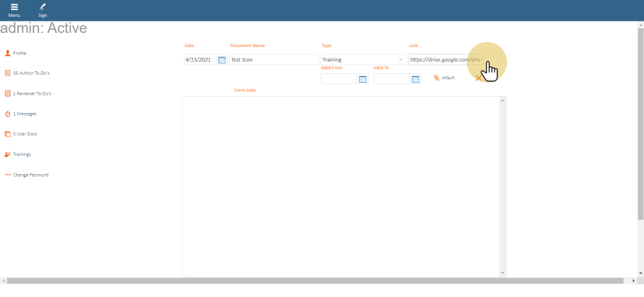The image size is (644, 297).
Task: Open 0 User Docs
Action: pyautogui.click(x=24, y=134)
